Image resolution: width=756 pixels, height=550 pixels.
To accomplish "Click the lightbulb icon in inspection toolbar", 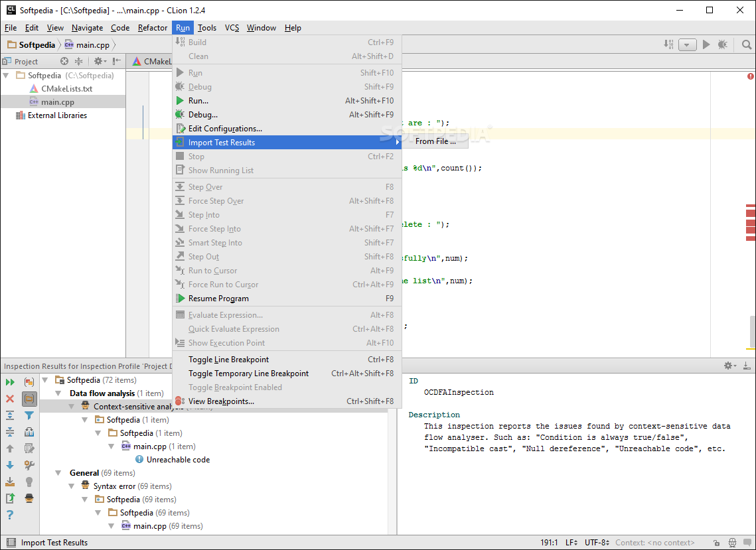I will click(x=29, y=482).
